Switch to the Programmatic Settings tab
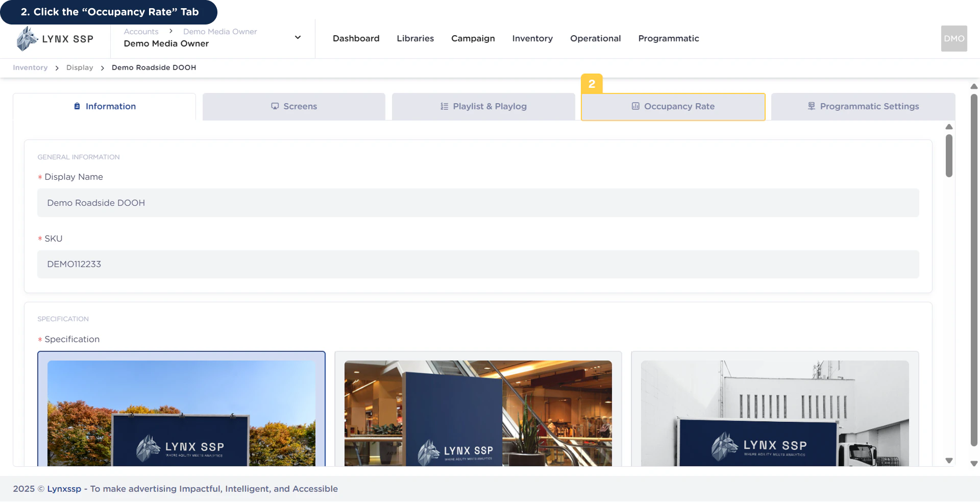The height and width of the screenshot is (503, 980). pos(863,106)
